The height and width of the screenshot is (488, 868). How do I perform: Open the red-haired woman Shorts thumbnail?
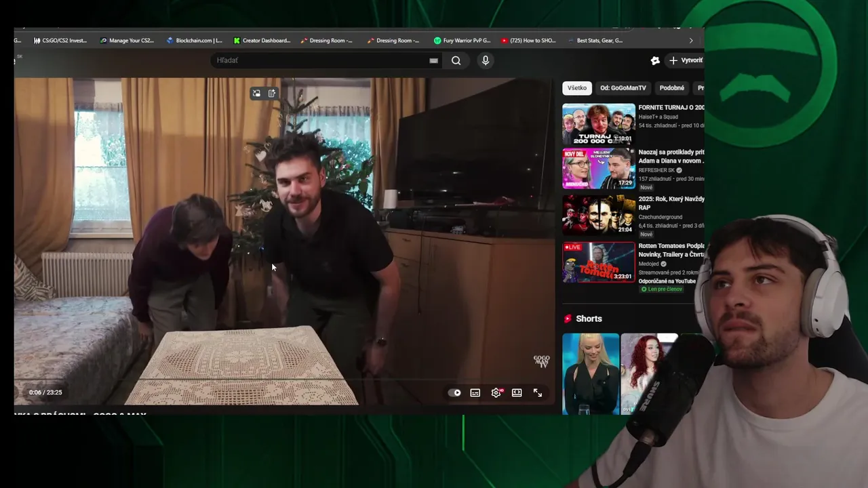(648, 373)
